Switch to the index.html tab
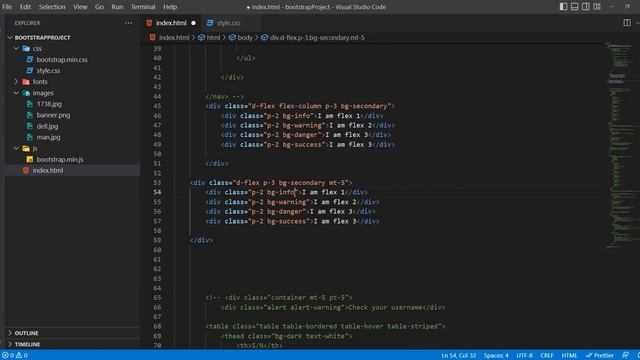The height and width of the screenshot is (360, 640). [x=171, y=23]
